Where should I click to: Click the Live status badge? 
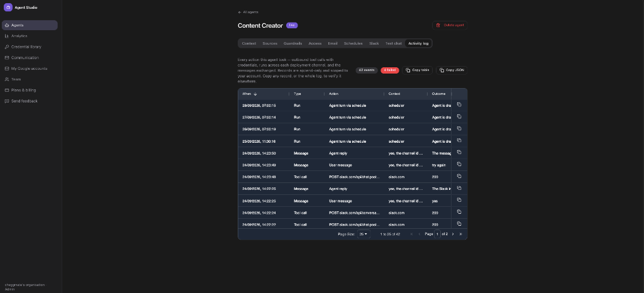[292, 25]
